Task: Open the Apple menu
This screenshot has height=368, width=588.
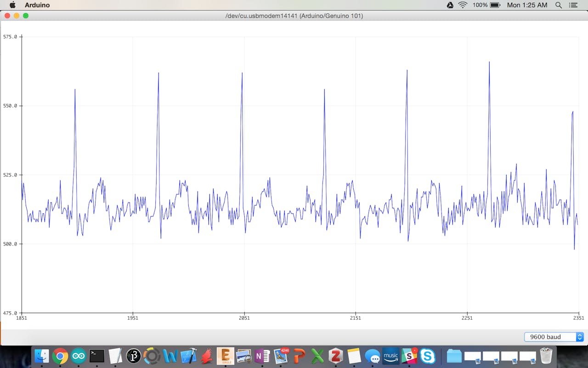Action: [12, 5]
